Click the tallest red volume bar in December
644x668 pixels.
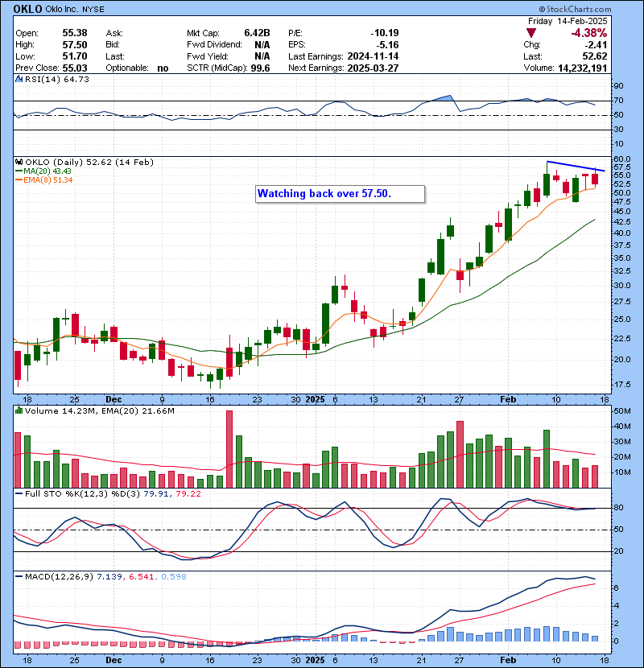click(x=229, y=449)
